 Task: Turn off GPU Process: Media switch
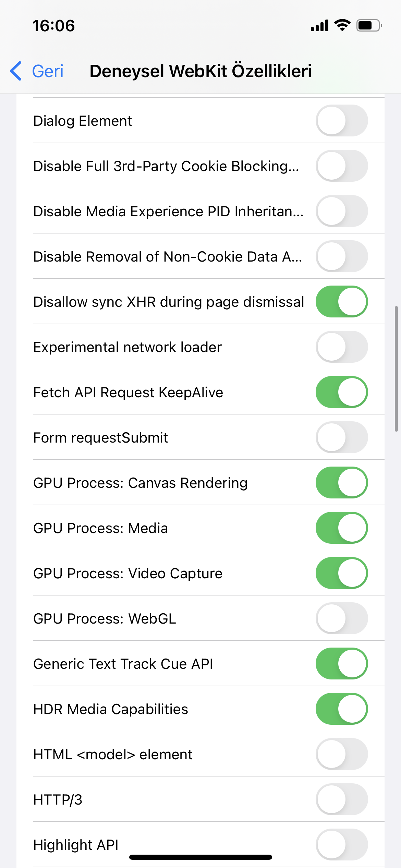pyautogui.click(x=341, y=528)
